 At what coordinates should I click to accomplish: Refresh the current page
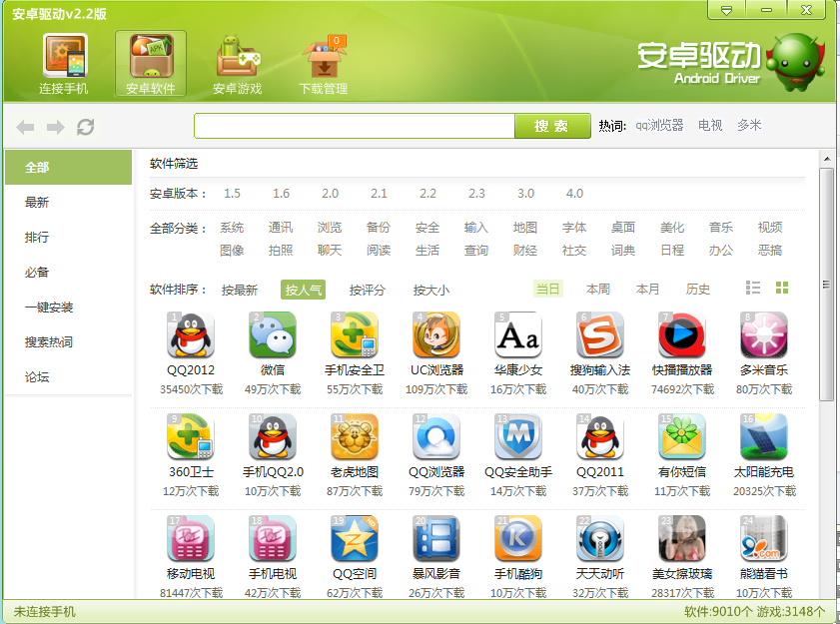pos(86,127)
